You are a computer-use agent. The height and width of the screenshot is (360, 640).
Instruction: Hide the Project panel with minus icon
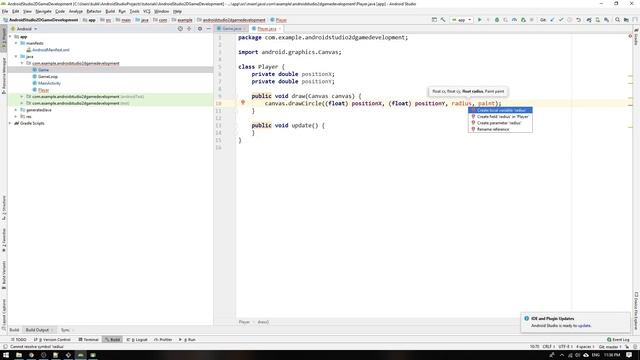pyautogui.click(x=208, y=29)
